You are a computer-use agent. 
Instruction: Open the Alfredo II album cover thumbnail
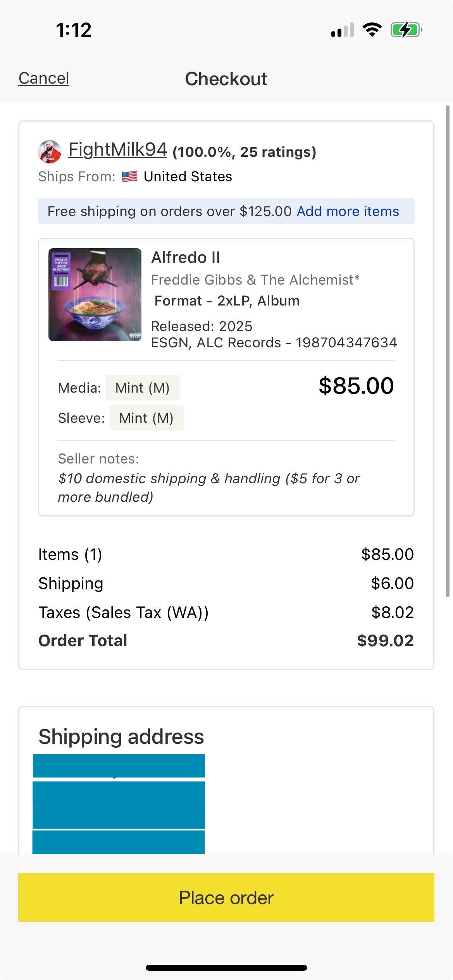[x=95, y=295]
